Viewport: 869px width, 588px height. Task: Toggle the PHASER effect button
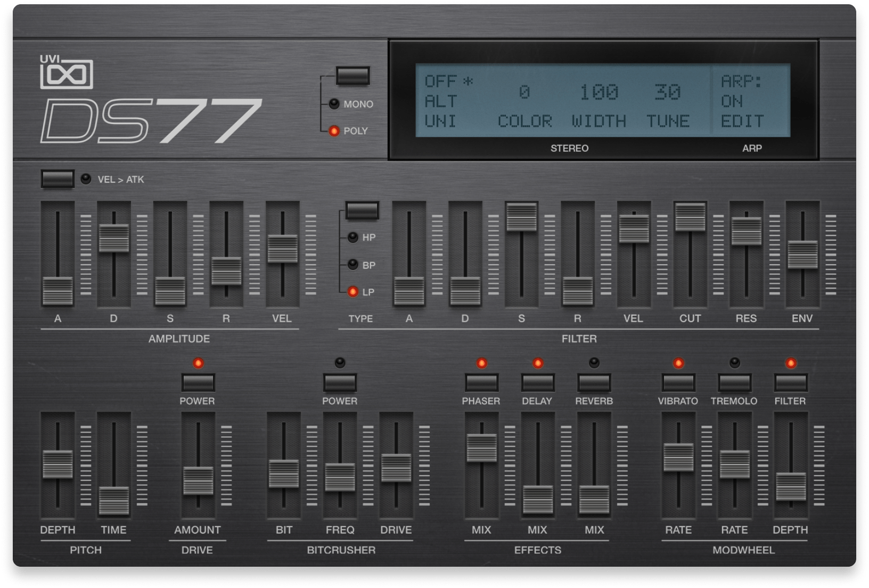(481, 382)
